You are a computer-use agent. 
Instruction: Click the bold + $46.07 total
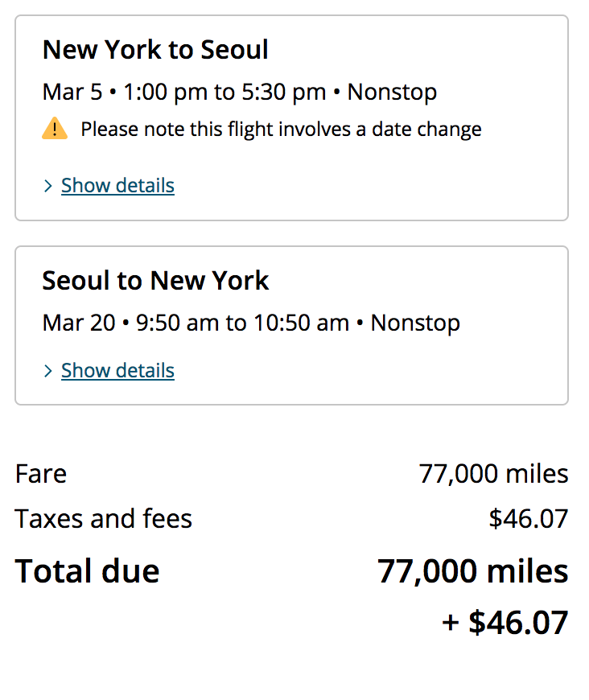click(505, 622)
